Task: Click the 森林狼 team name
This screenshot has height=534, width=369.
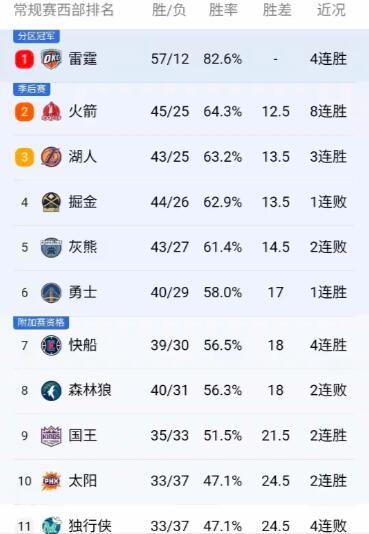Action: coord(90,390)
